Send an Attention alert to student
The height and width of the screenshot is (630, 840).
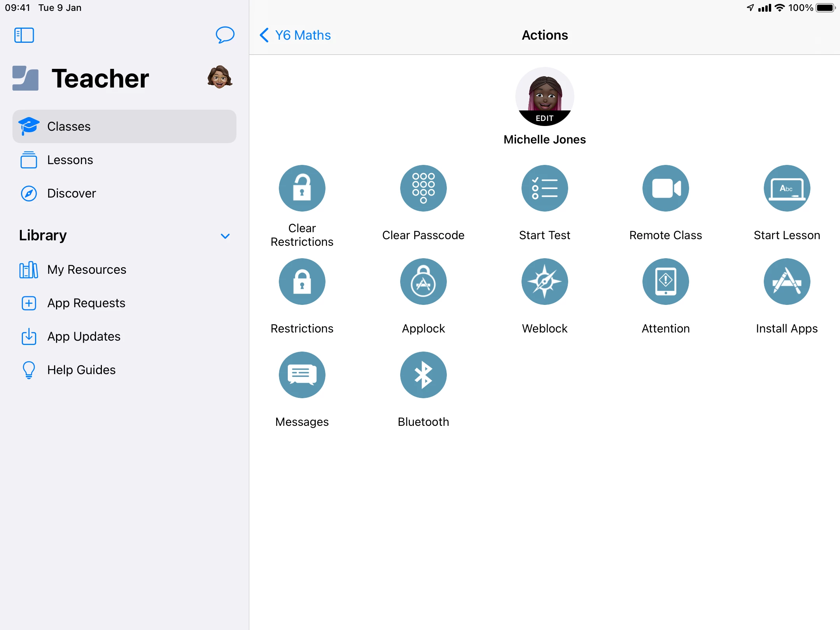(x=665, y=282)
